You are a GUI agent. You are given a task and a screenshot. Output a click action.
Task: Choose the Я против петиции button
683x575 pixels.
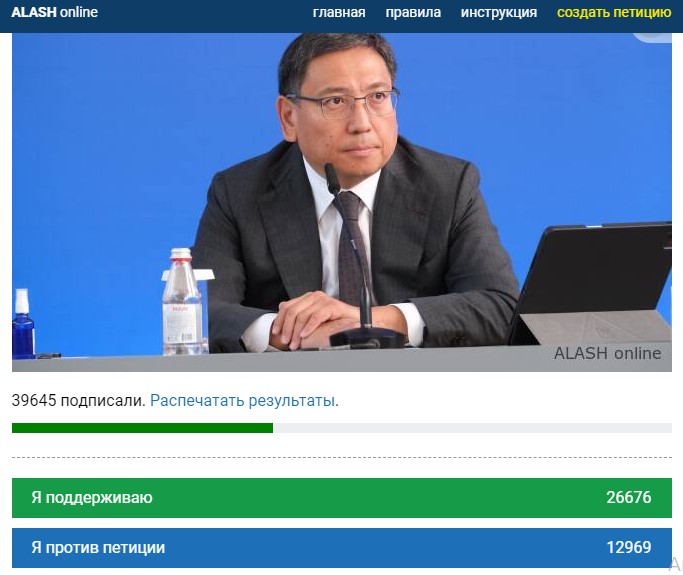(x=342, y=548)
